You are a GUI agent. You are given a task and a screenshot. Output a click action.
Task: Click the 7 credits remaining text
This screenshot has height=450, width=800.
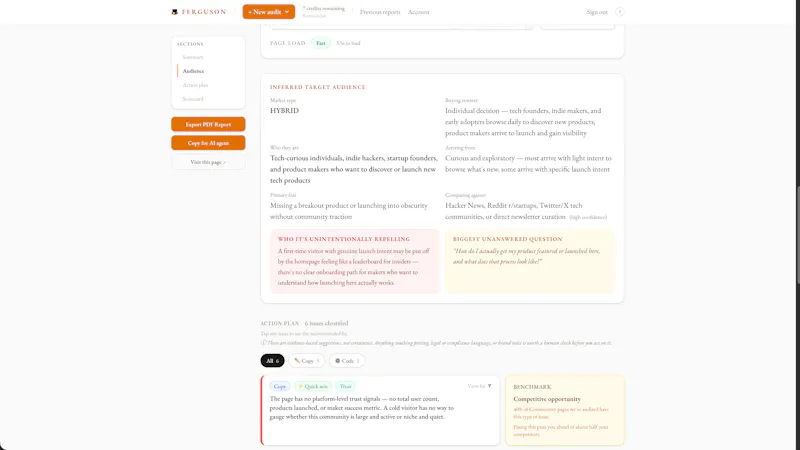[323, 9]
